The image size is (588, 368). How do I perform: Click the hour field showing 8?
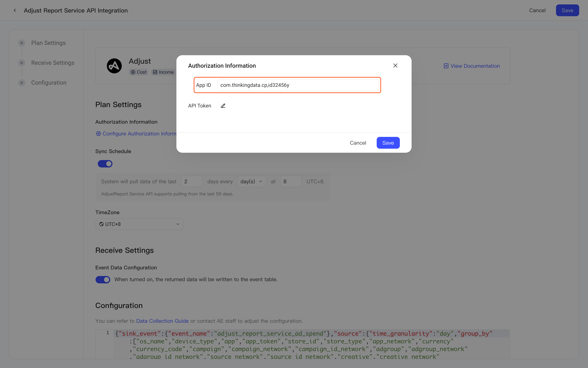(291, 181)
